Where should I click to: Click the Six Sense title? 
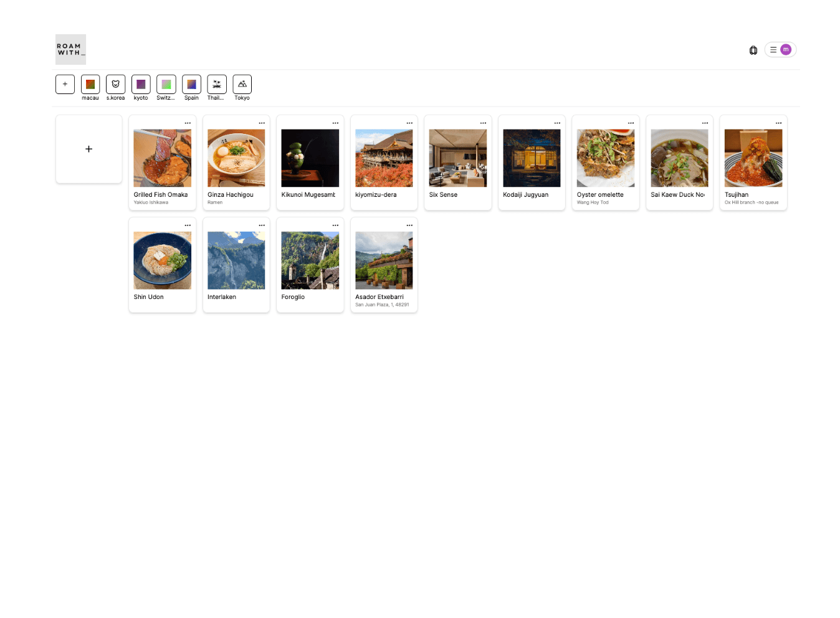[x=443, y=195]
